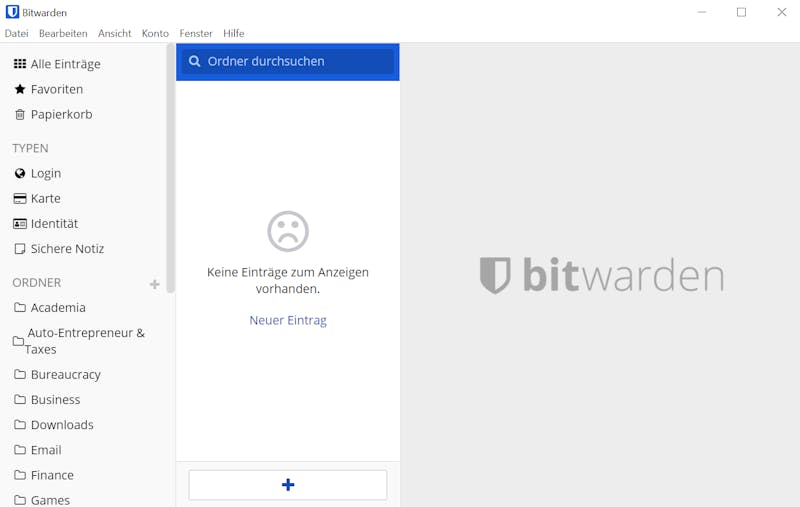Add a new folder with the ORDNER plus icon

pos(155,284)
